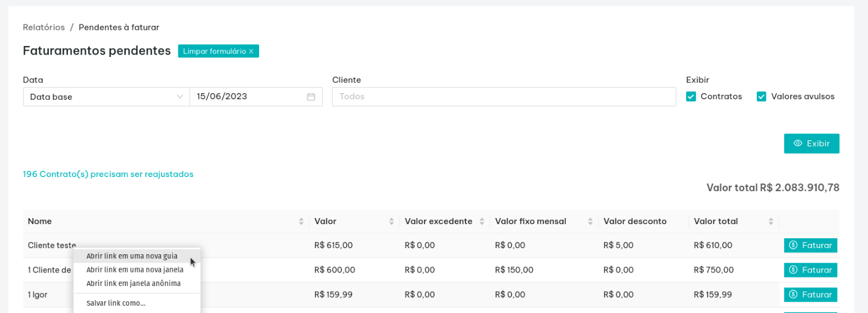Select 'Abrir link em uma nova guia'
The height and width of the screenshot is (313, 868).
(x=132, y=256)
